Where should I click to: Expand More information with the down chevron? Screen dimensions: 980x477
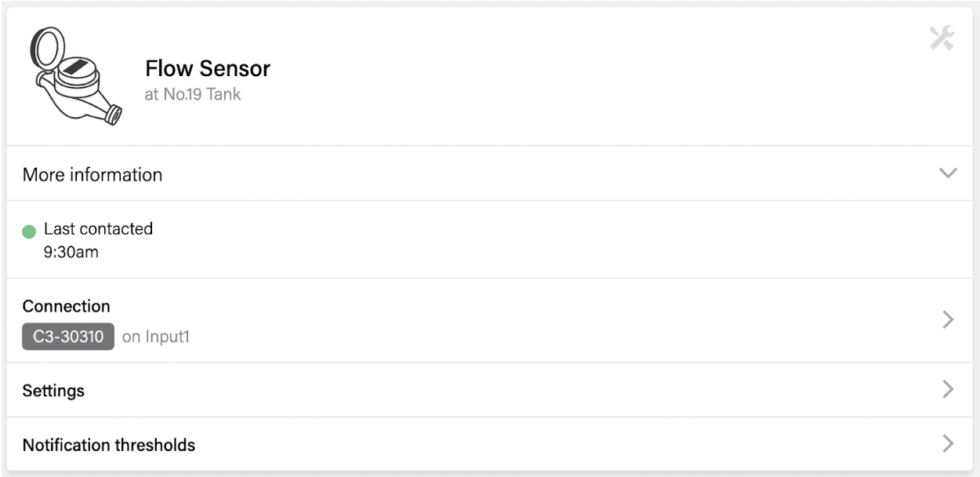click(948, 173)
